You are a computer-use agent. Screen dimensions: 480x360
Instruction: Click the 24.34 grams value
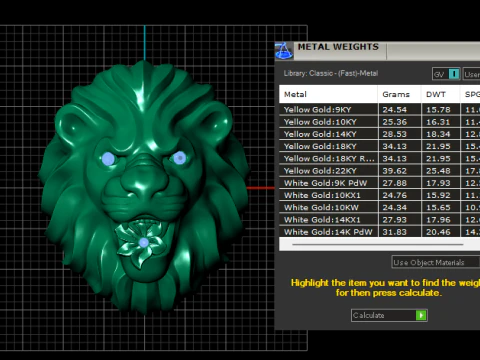(x=395, y=207)
